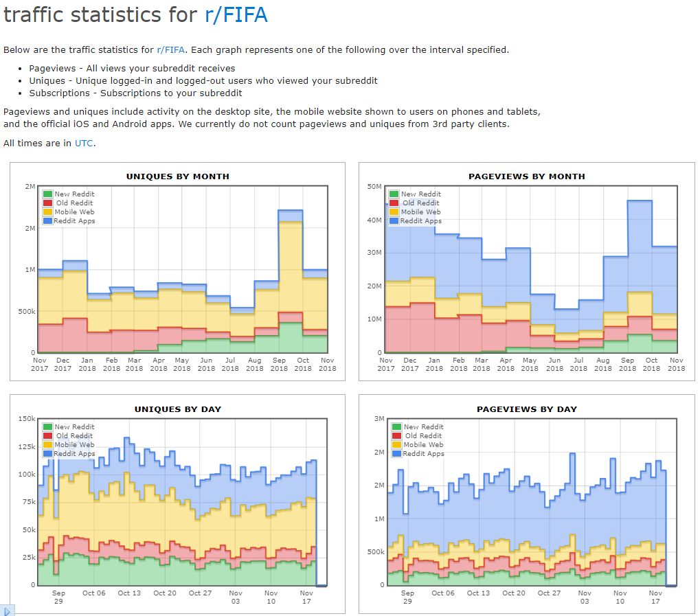Click the 'Nov 17' axis label in Pageviews by Day
This screenshot has width=700, height=616.
[x=655, y=597]
